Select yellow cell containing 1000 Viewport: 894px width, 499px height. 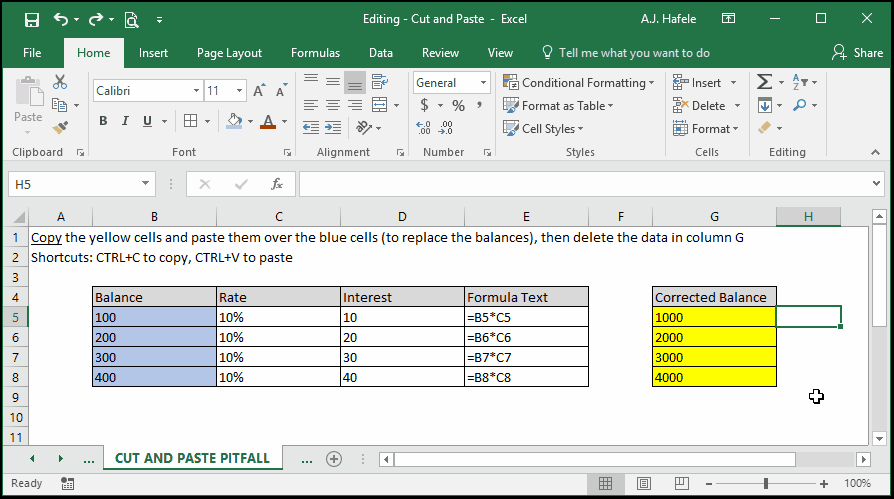(714, 317)
